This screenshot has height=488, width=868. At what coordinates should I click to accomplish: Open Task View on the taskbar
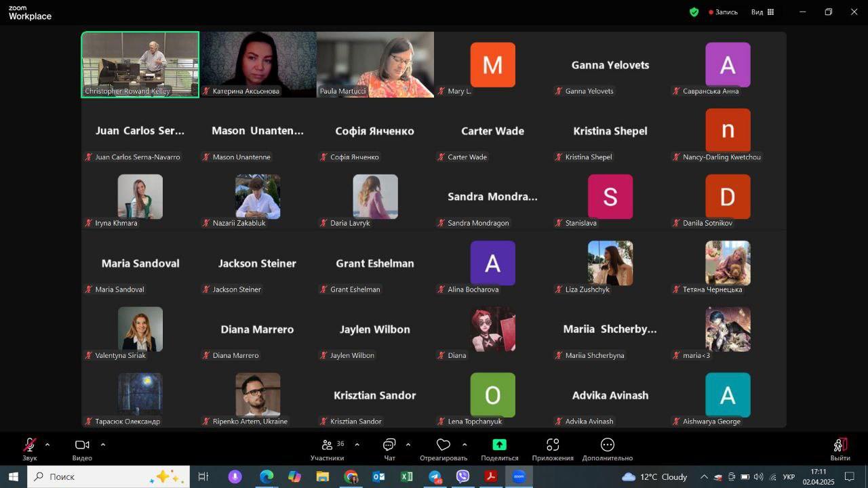point(203,476)
